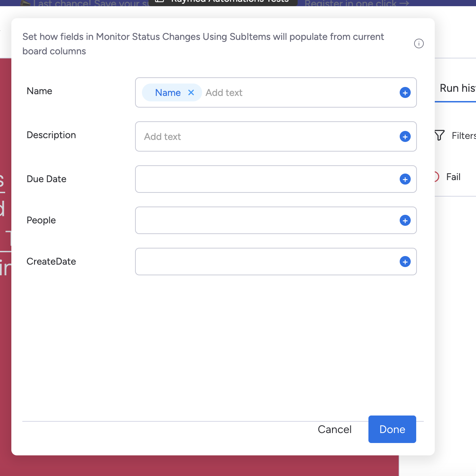The height and width of the screenshot is (476, 476).
Task: Click the Description field label
Action: 51,135
